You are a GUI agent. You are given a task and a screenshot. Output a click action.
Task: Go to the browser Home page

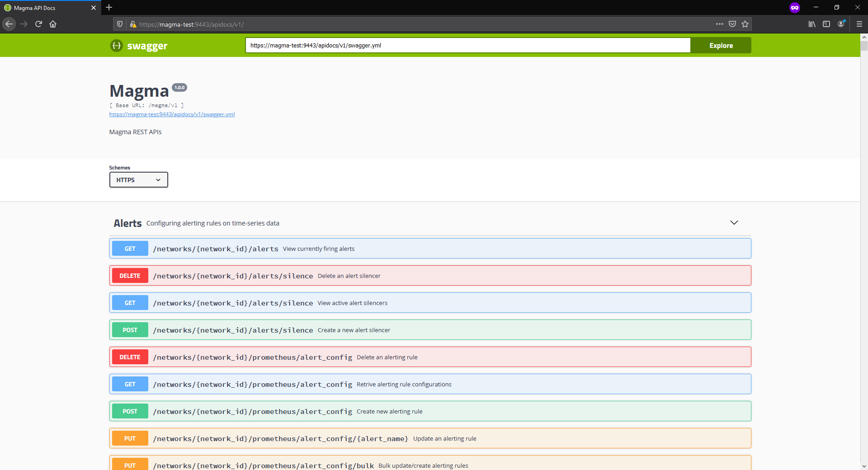point(53,24)
